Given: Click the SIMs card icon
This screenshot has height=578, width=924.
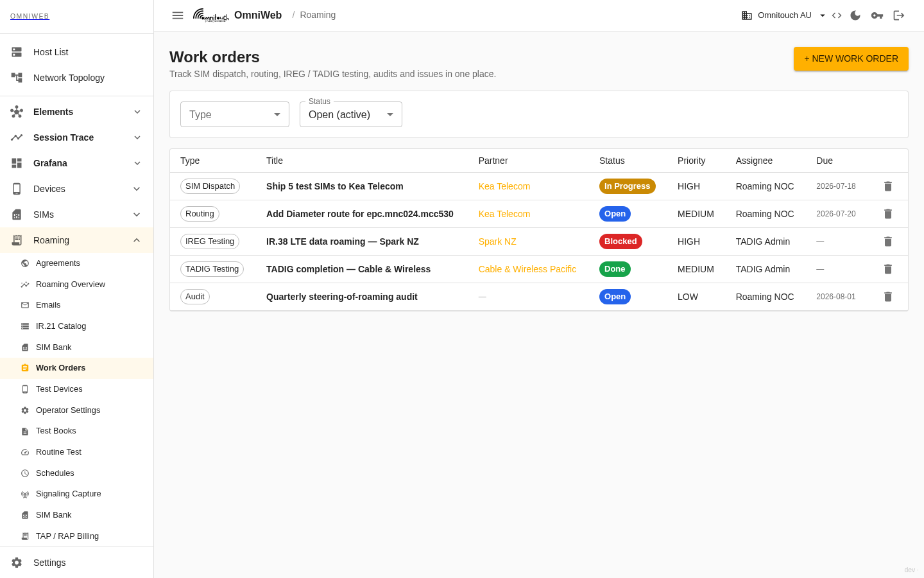Looking at the screenshot, I should pos(17,215).
